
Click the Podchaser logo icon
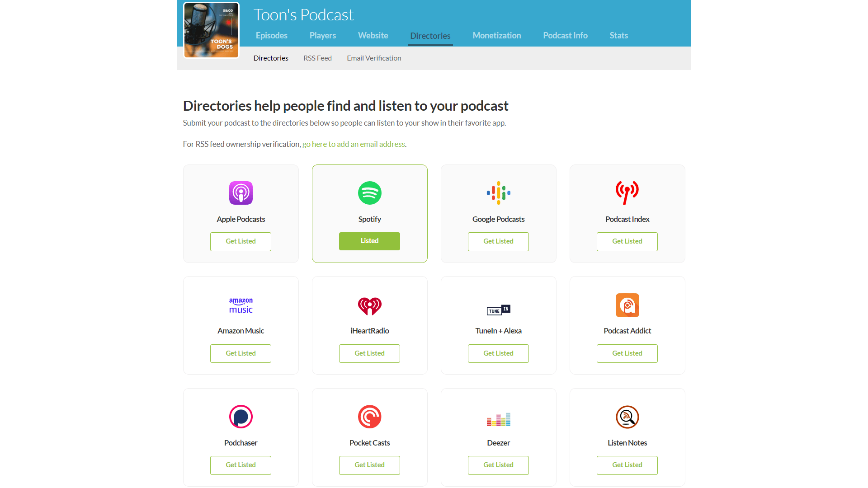point(241,417)
